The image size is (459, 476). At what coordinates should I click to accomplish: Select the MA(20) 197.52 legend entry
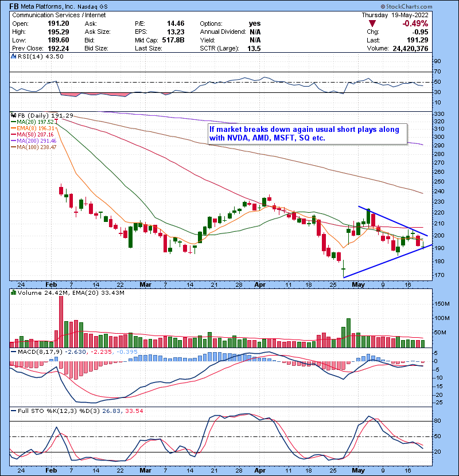tap(32, 122)
